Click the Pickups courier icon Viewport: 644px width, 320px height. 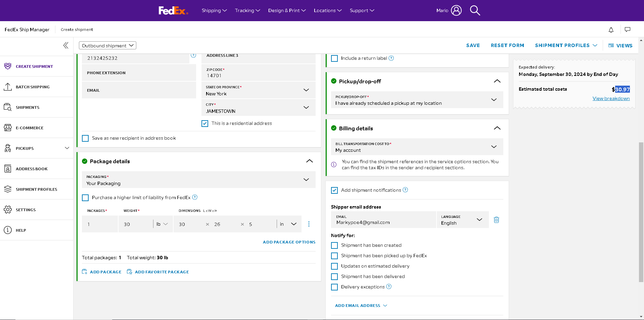point(8,148)
